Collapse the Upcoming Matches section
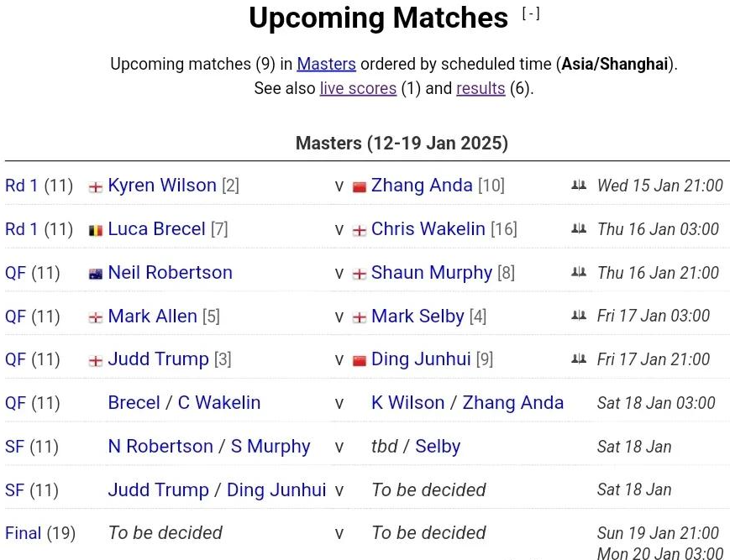Screen dimensions: 730x560 [531, 13]
